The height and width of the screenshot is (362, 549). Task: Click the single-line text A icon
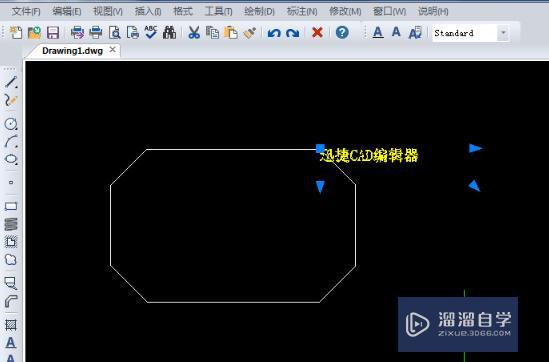point(396,32)
